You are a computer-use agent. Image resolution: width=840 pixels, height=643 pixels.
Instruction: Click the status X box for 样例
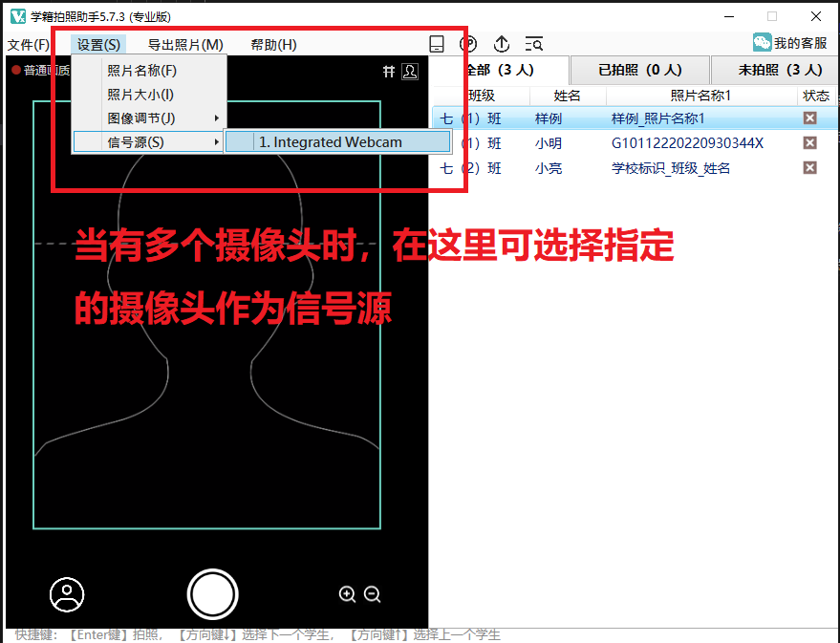tap(809, 118)
